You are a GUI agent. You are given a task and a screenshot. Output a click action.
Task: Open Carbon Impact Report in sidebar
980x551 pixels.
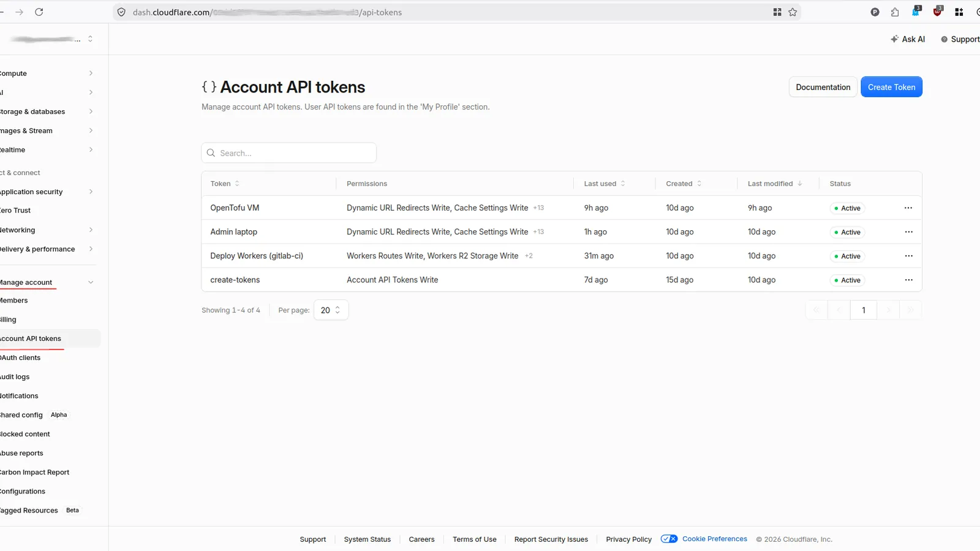coord(35,472)
